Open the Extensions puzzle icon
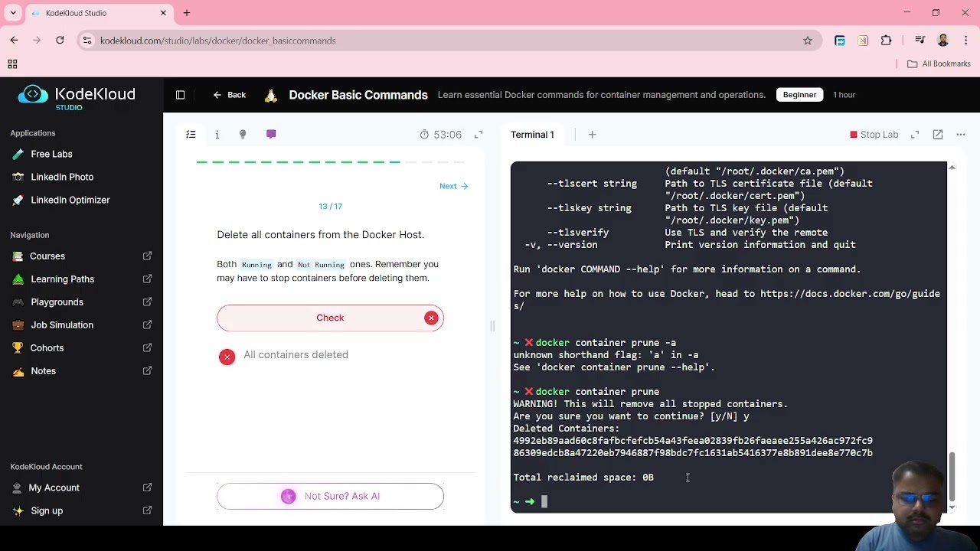The image size is (980, 551). tap(887, 41)
